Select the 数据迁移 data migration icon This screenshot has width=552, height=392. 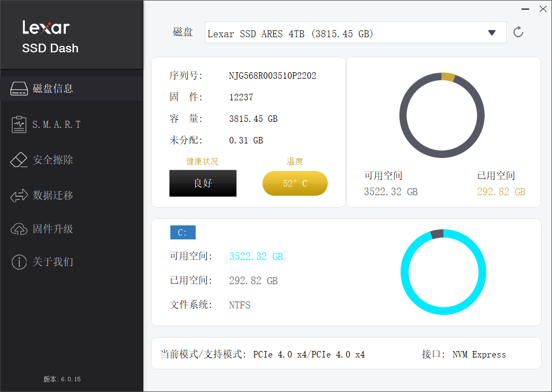coord(19,195)
